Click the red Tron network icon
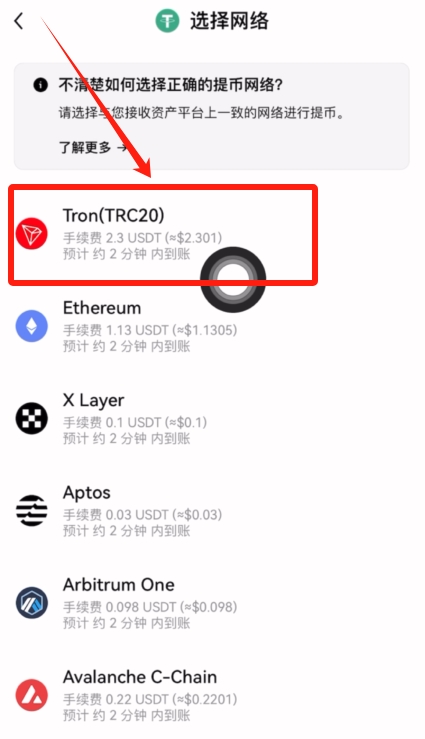Viewport: 425px width, 739px height. 32,234
